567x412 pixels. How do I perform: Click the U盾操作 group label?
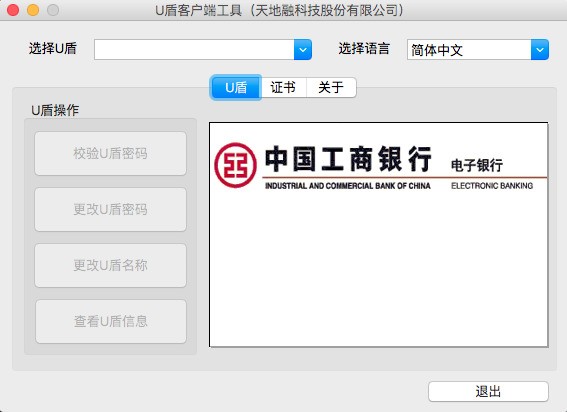pyautogui.click(x=55, y=110)
